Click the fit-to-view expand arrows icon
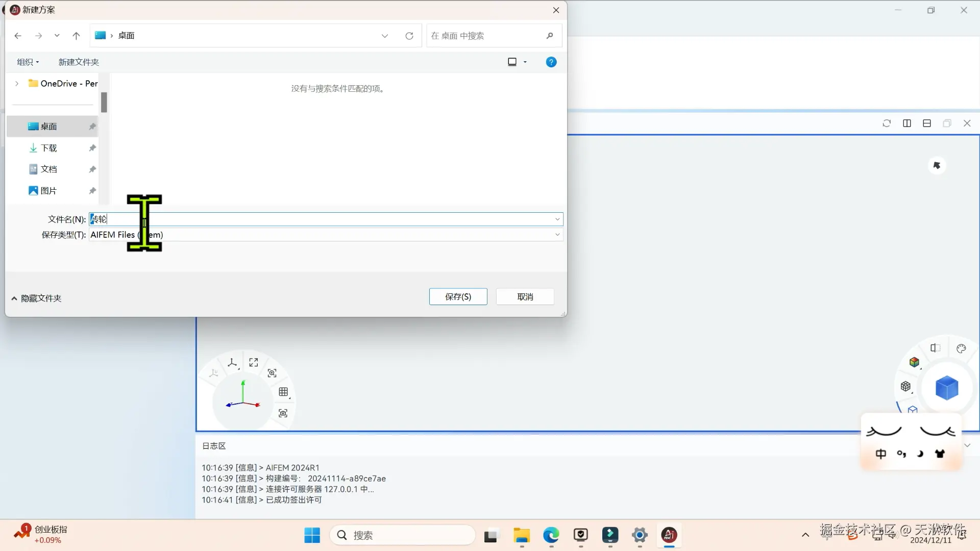The width and height of the screenshot is (980, 551). (x=254, y=362)
